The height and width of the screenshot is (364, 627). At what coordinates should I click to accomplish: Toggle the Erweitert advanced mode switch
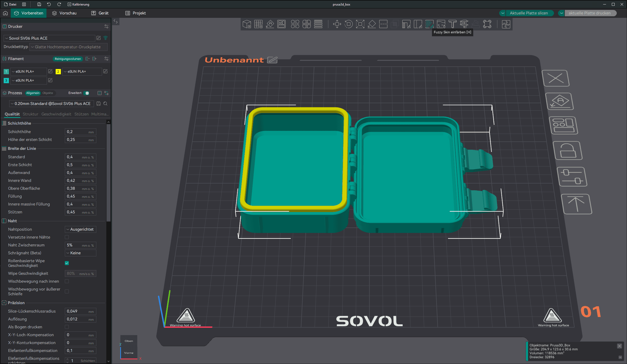86,93
